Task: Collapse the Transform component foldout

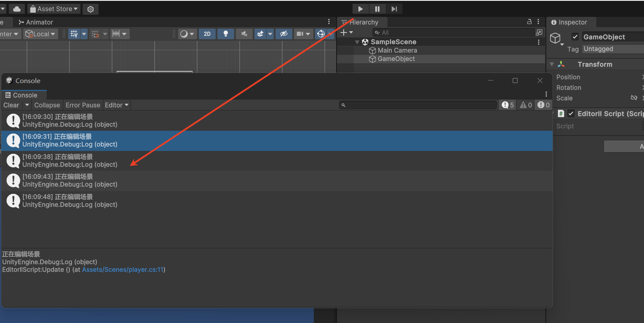Action: [x=552, y=65]
